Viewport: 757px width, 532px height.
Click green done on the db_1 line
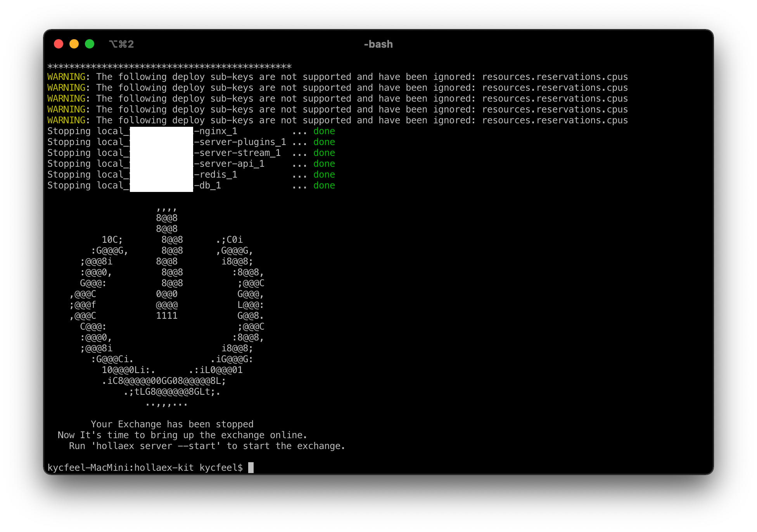(324, 185)
